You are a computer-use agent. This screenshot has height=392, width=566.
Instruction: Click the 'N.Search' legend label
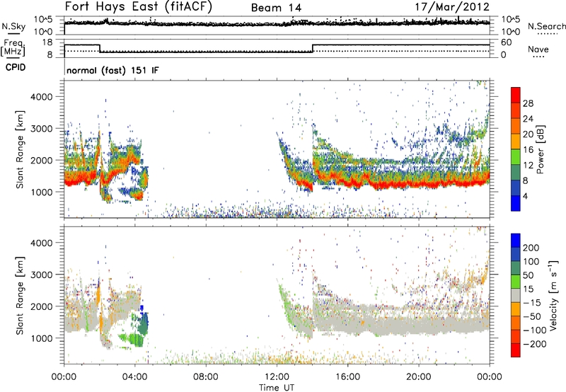tap(546, 26)
